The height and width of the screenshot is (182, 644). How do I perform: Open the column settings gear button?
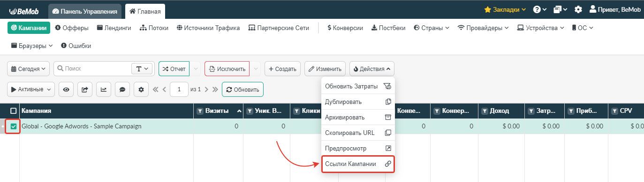coord(141,89)
